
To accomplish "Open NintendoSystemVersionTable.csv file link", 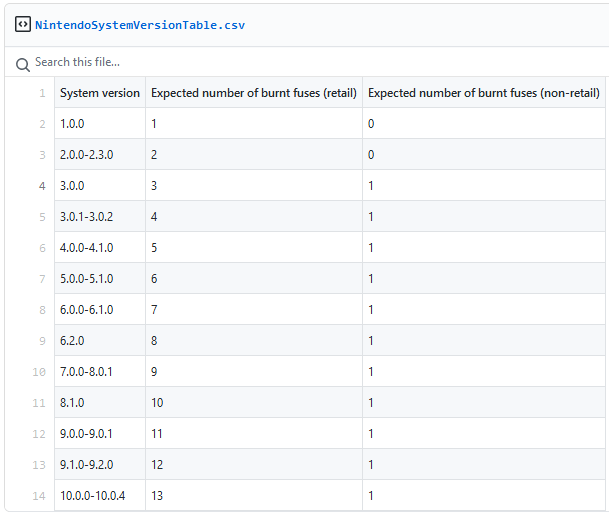I will click(x=140, y=25).
